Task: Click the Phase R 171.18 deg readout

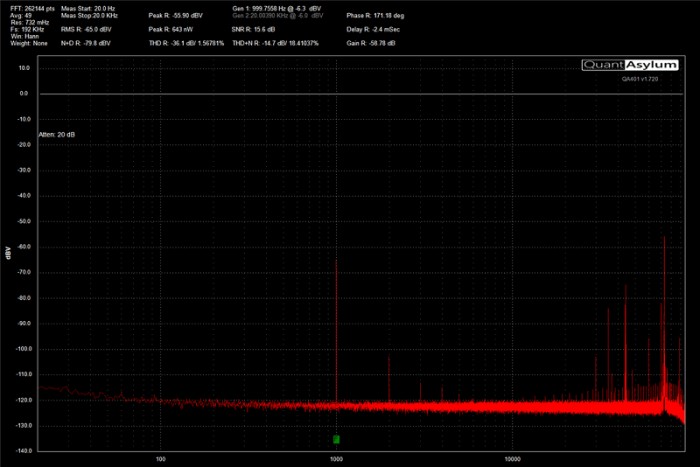Action: 375,16
